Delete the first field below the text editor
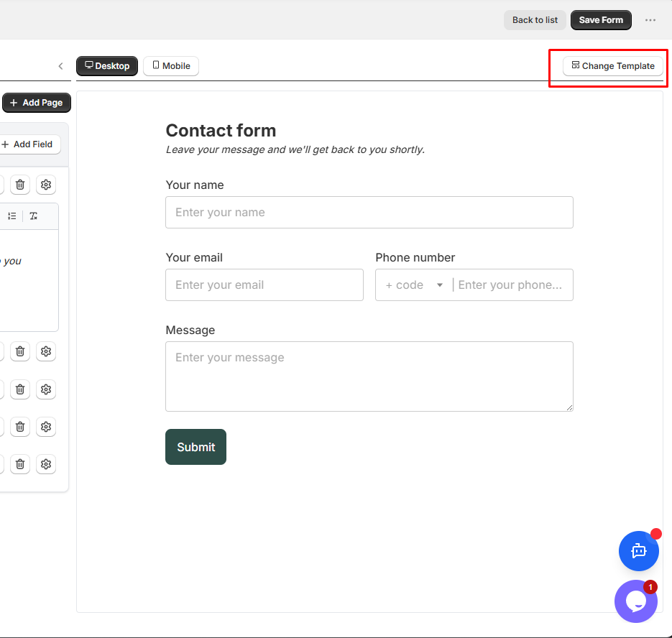The height and width of the screenshot is (638, 672). click(20, 351)
